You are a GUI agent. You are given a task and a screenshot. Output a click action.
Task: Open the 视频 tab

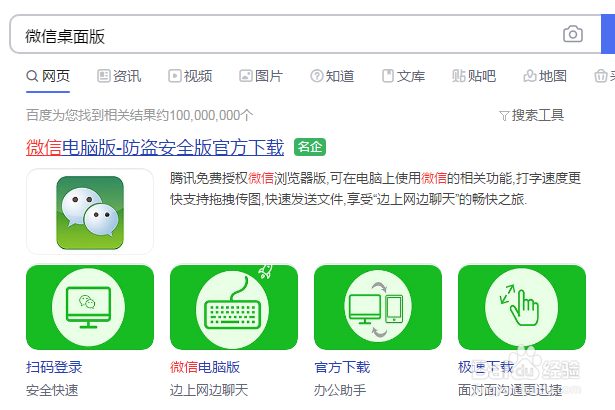tap(190, 76)
